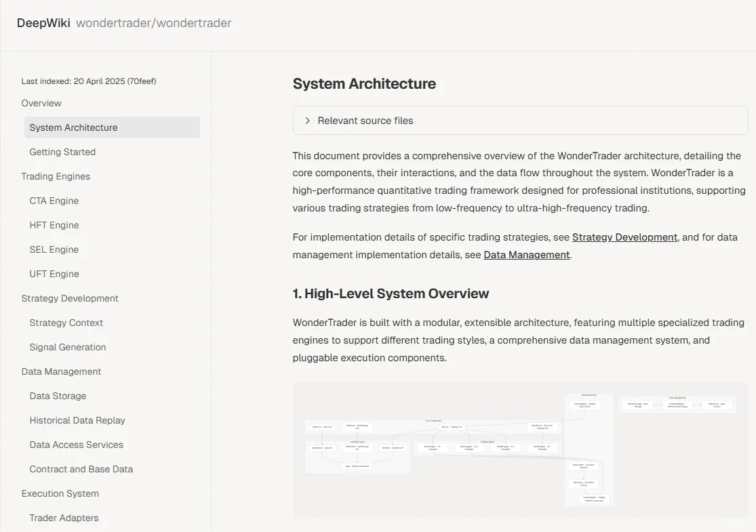Follow the Data Management link in the paragraph
756x532 pixels.
click(527, 255)
